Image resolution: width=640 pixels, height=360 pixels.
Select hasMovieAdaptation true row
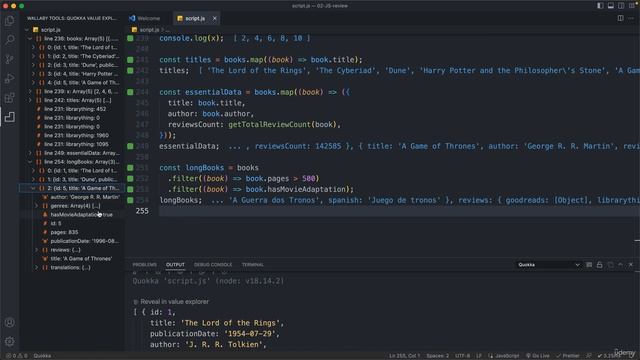click(x=72, y=215)
